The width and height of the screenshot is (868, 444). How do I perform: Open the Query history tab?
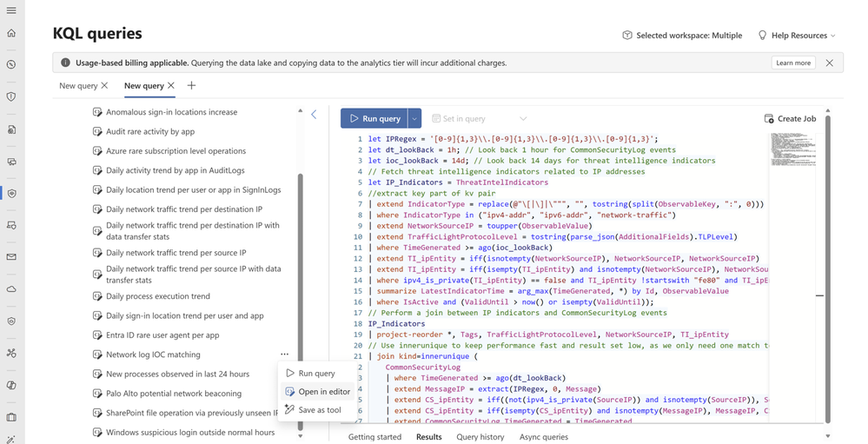(480, 437)
